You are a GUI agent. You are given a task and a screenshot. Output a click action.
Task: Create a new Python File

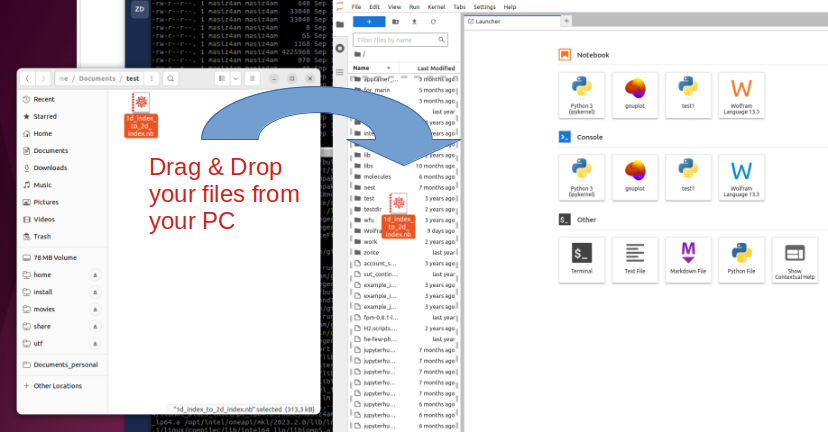[741, 260]
